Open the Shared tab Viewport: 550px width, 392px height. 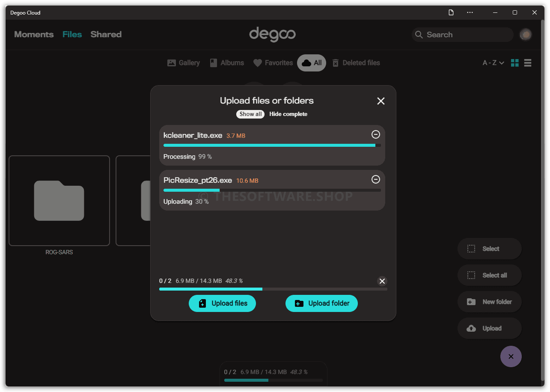(x=106, y=35)
